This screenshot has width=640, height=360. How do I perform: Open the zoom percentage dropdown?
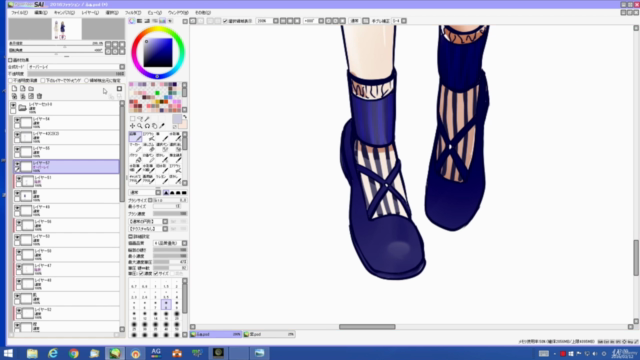[x=276, y=21]
